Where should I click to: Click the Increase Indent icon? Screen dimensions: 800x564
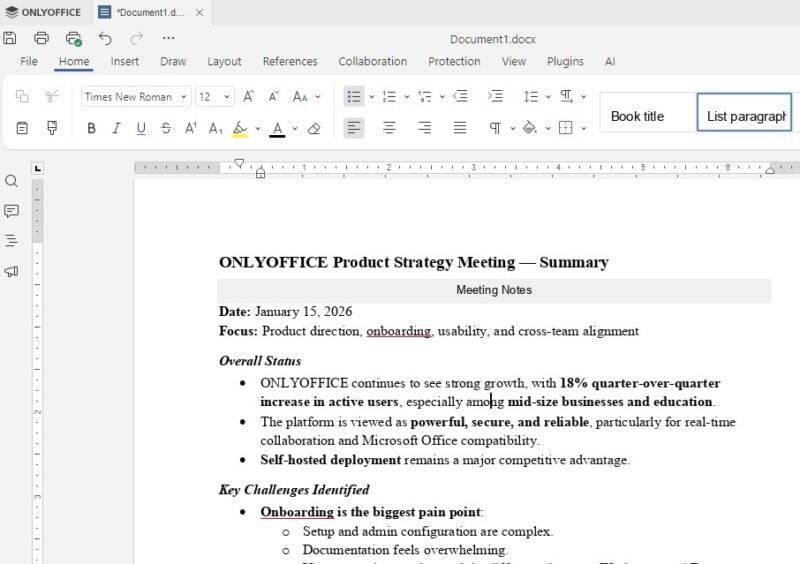tap(495, 96)
